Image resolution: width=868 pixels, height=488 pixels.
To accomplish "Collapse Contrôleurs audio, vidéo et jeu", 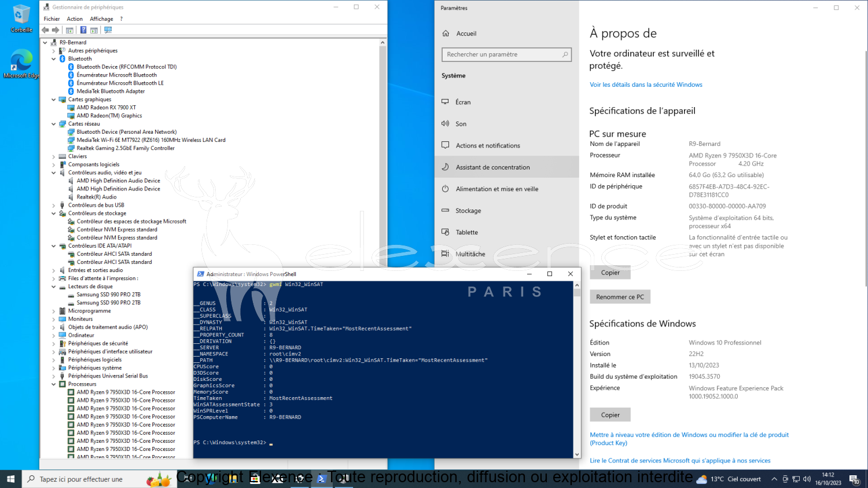I will [54, 173].
